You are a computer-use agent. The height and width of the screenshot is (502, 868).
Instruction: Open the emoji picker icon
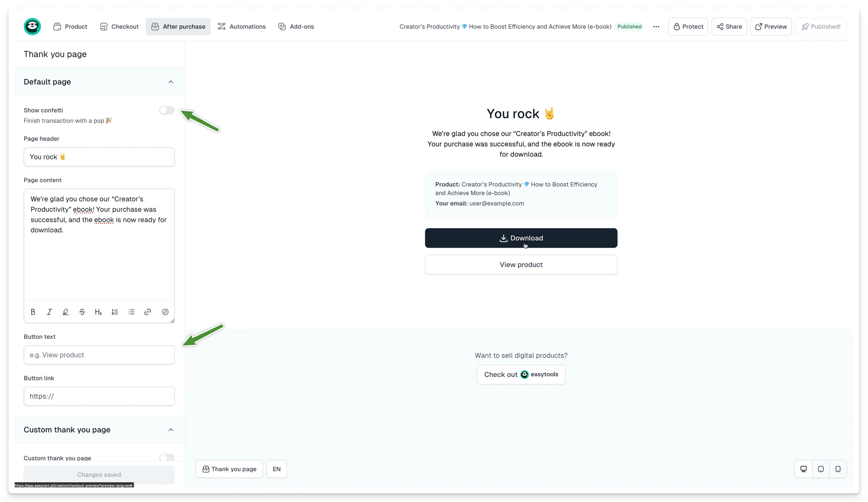point(165,312)
